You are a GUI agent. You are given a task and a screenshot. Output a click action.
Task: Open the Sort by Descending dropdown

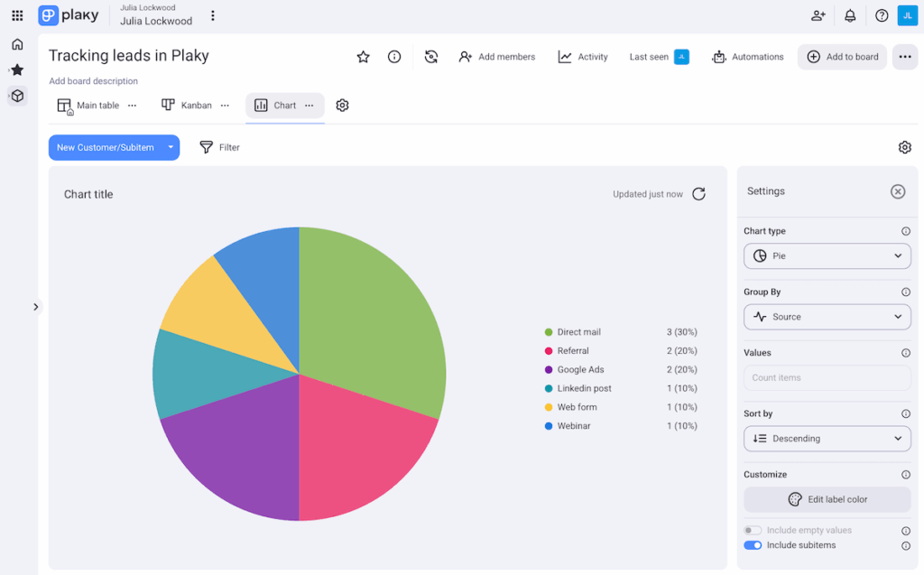point(827,438)
